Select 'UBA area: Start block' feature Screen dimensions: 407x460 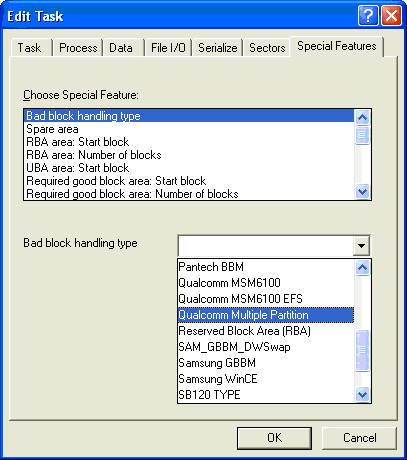coord(189,168)
